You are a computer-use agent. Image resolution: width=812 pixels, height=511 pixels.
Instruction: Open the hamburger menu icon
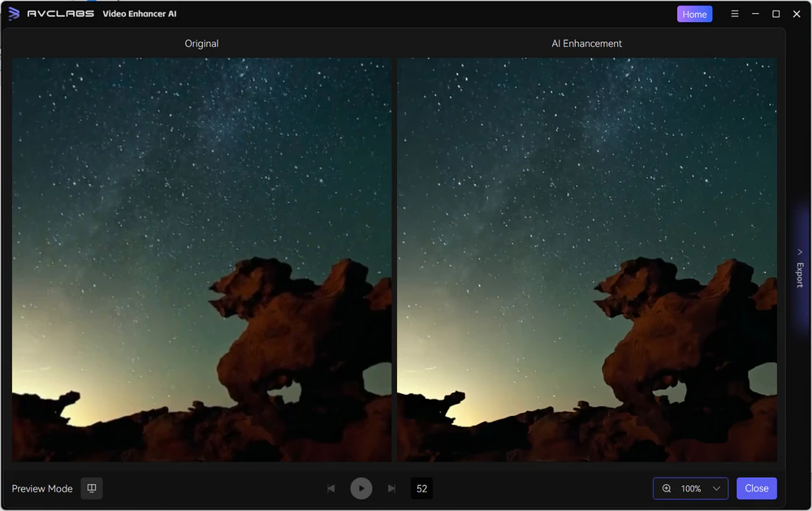pyautogui.click(x=734, y=13)
